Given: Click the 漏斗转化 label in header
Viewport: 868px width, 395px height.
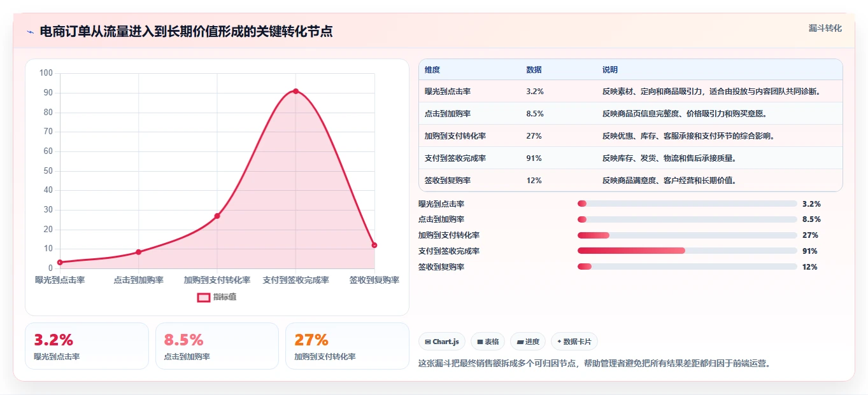Looking at the screenshot, I should point(825,29).
